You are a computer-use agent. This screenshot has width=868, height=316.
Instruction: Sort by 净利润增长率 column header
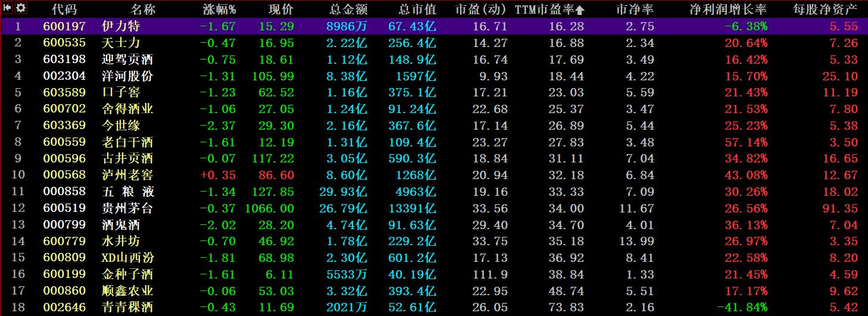(736, 10)
